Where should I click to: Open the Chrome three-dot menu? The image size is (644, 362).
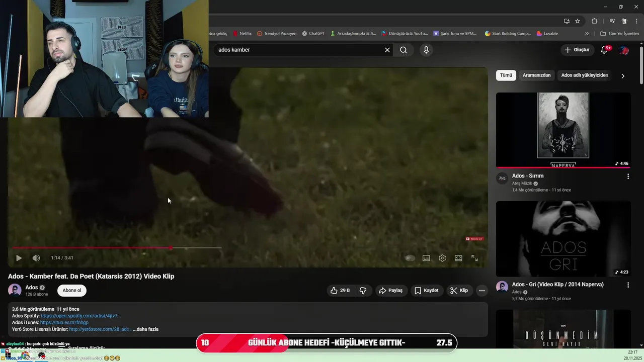point(636,21)
